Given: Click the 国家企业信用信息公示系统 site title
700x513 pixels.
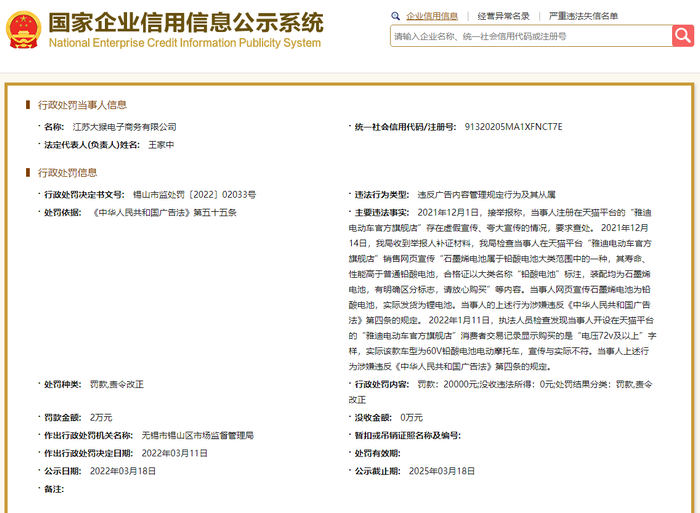Looking at the screenshot, I should [186, 22].
